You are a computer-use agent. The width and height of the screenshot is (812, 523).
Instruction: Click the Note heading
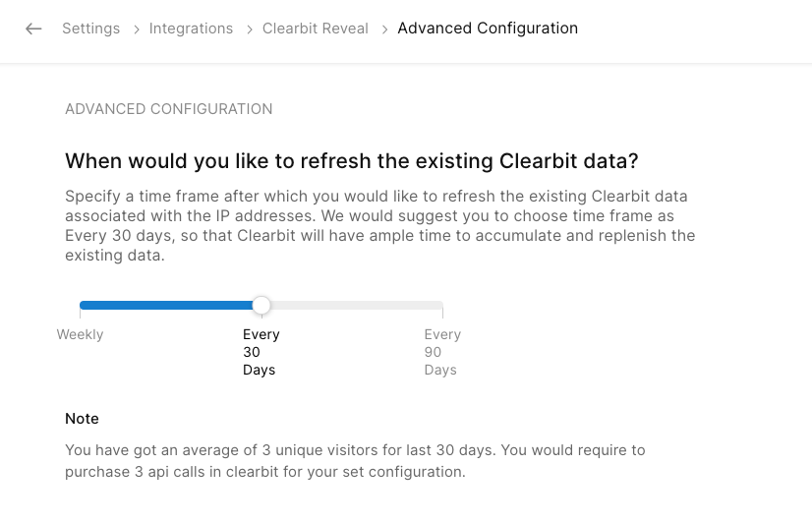click(82, 419)
